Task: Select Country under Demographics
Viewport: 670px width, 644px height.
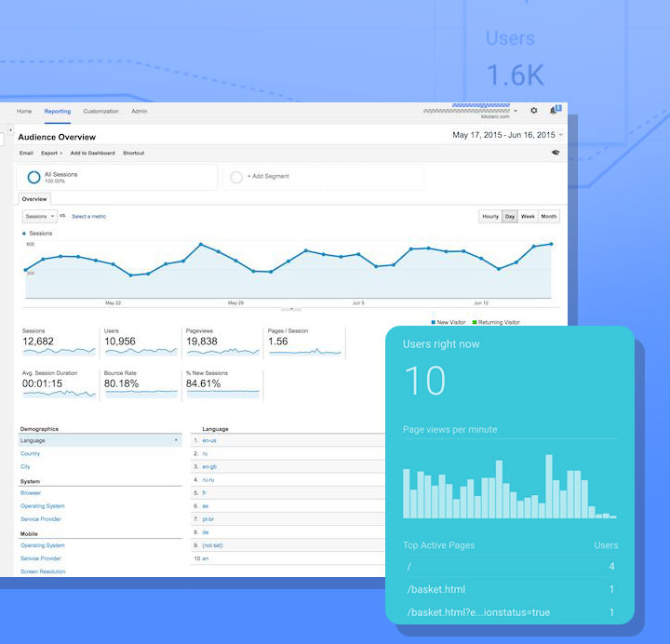Action: (x=30, y=453)
